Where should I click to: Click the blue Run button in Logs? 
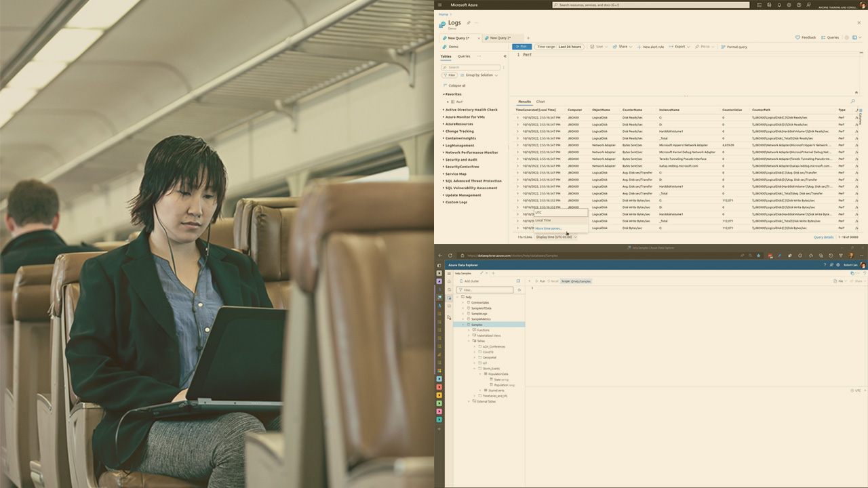coord(522,47)
